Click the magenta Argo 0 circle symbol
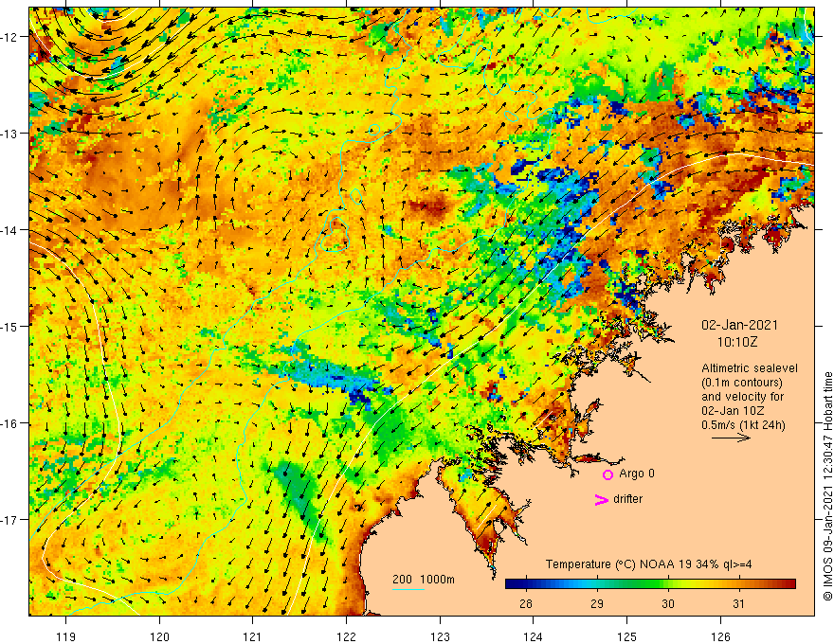834x644 pixels. coord(607,474)
